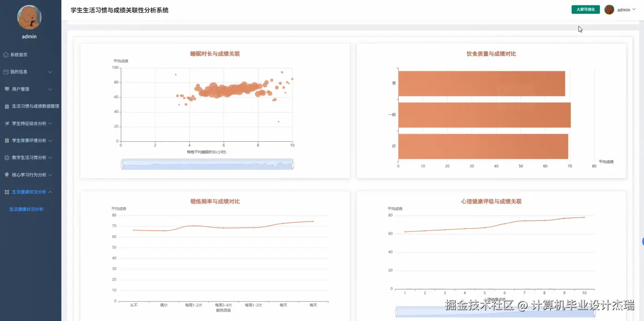
Task: Click the 学生生活习惯与成绩关联性分析系统 header title
Action: pos(120,10)
